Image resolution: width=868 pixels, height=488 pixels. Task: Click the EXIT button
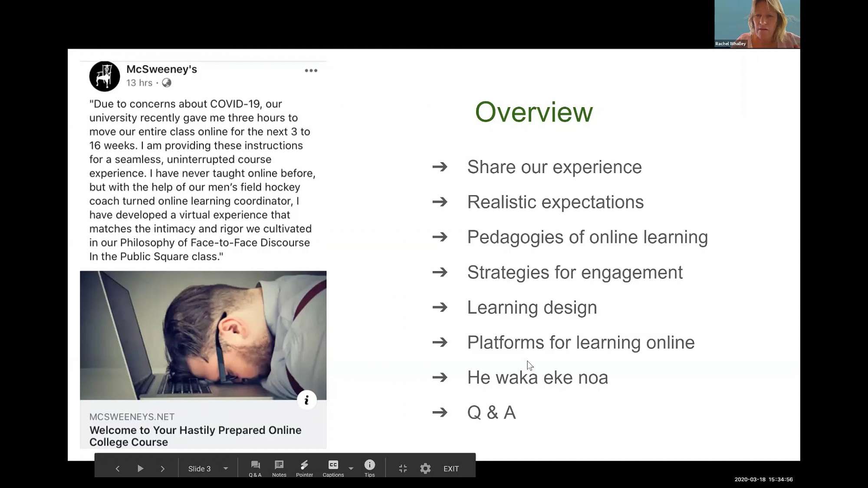tap(451, 468)
